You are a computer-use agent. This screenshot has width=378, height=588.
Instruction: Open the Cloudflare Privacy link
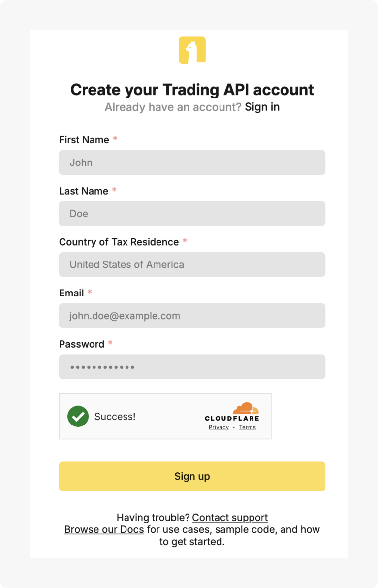(x=219, y=427)
